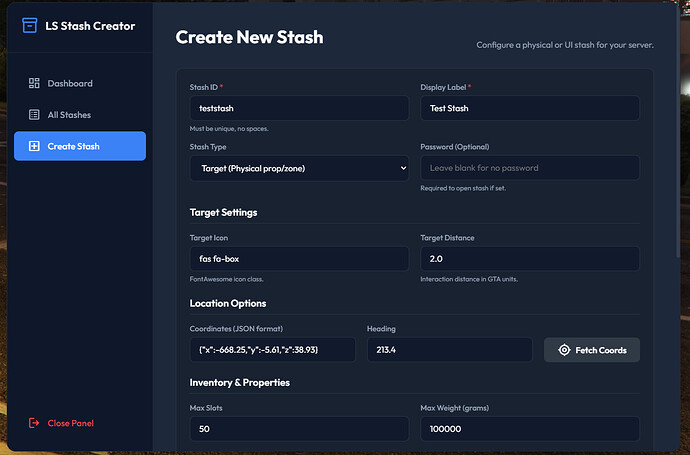Click the vertical scrollbar on the form
Image resolution: width=690 pixels, height=455 pixels.
pos(678,133)
